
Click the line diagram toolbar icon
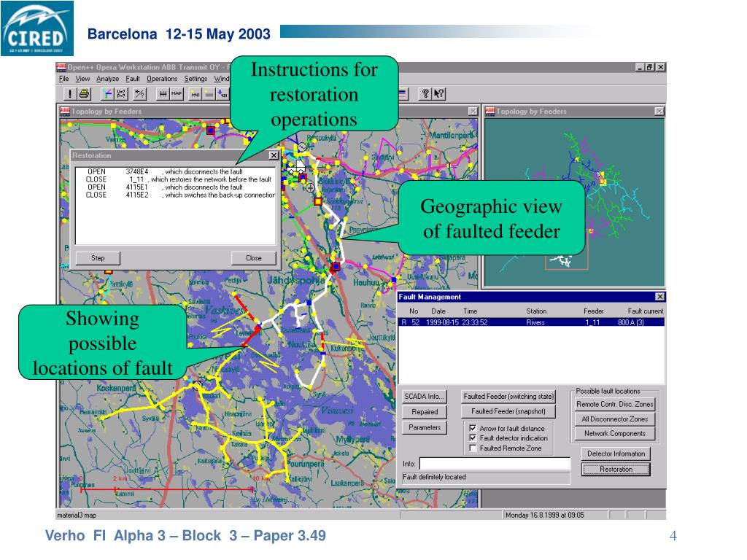[x=163, y=94]
